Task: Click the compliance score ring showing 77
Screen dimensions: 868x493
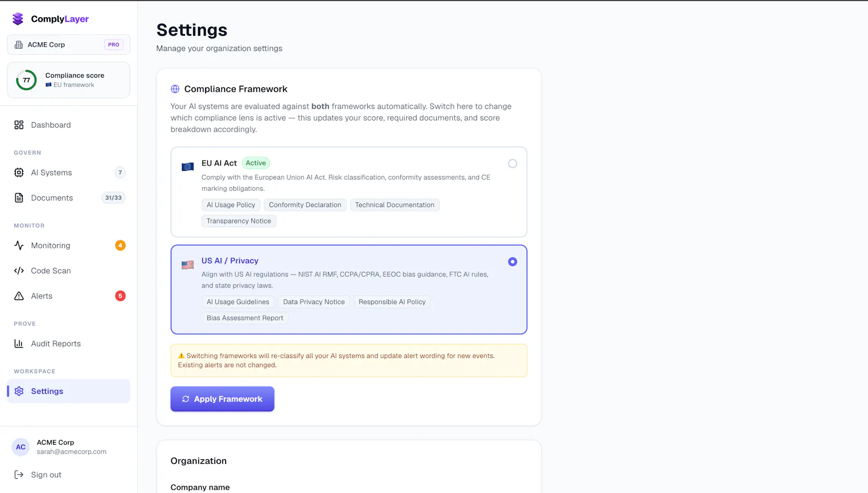Action: point(26,80)
